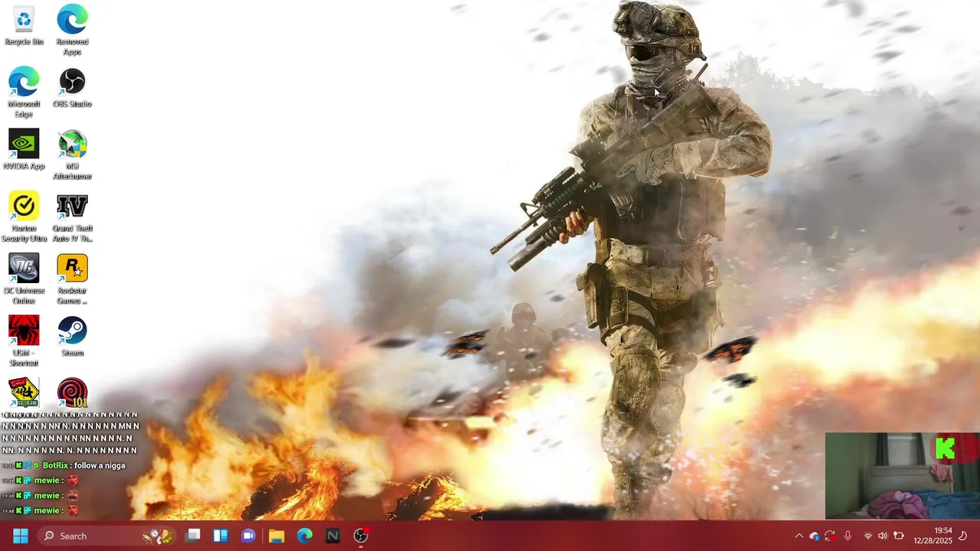980x551 pixels.
Task: Open the clock and date 19:54 panel
Action: tap(933, 536)
